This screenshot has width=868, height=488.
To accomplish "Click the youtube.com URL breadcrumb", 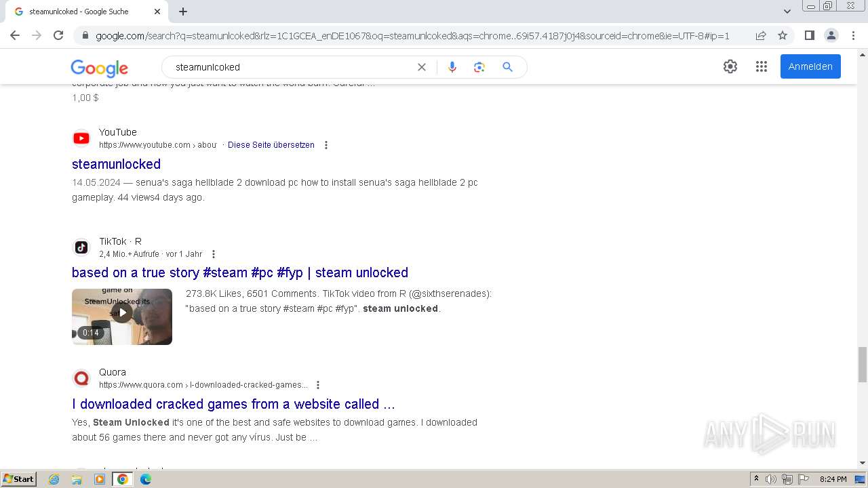I will (157, 145).
